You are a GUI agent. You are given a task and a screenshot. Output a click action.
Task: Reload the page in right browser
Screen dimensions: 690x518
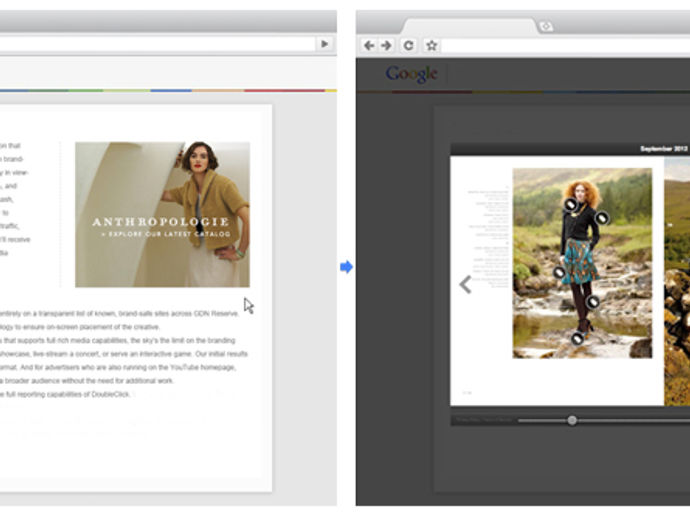(408, 45)
